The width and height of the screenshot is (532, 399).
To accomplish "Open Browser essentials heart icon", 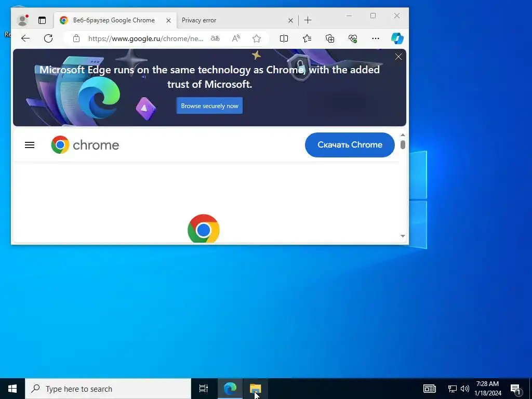I will 353,38.
